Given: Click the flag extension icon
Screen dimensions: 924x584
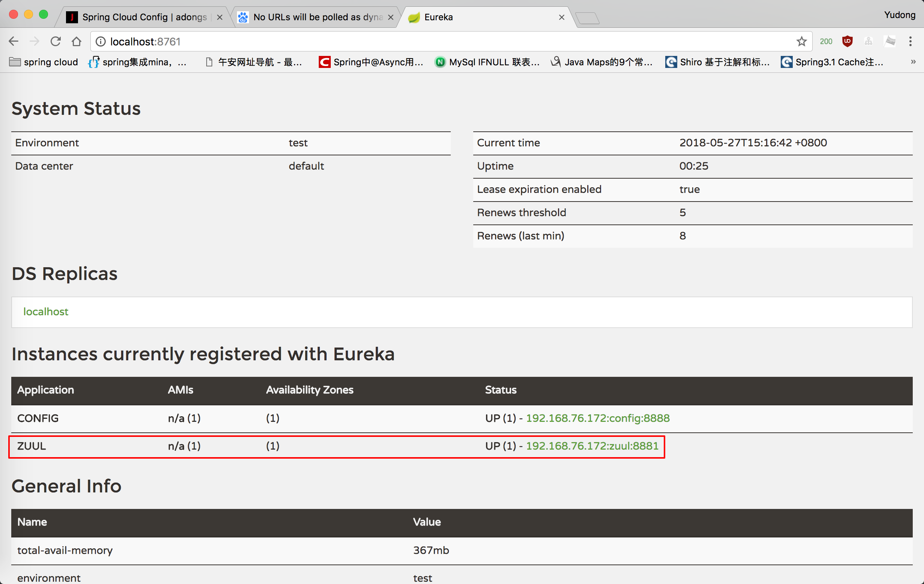Looking at the screenshot, I should pos(890,41).
